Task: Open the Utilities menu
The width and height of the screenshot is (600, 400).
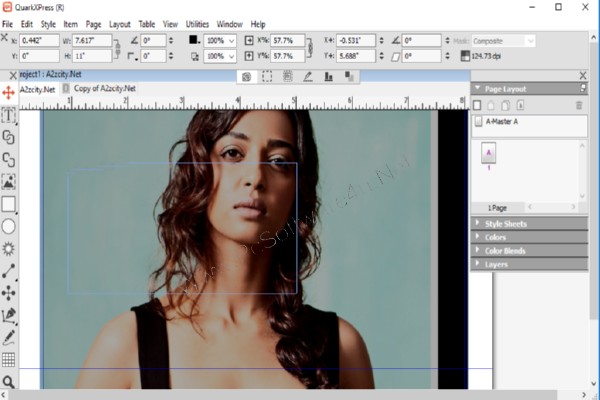Action: tap(197, 24)
